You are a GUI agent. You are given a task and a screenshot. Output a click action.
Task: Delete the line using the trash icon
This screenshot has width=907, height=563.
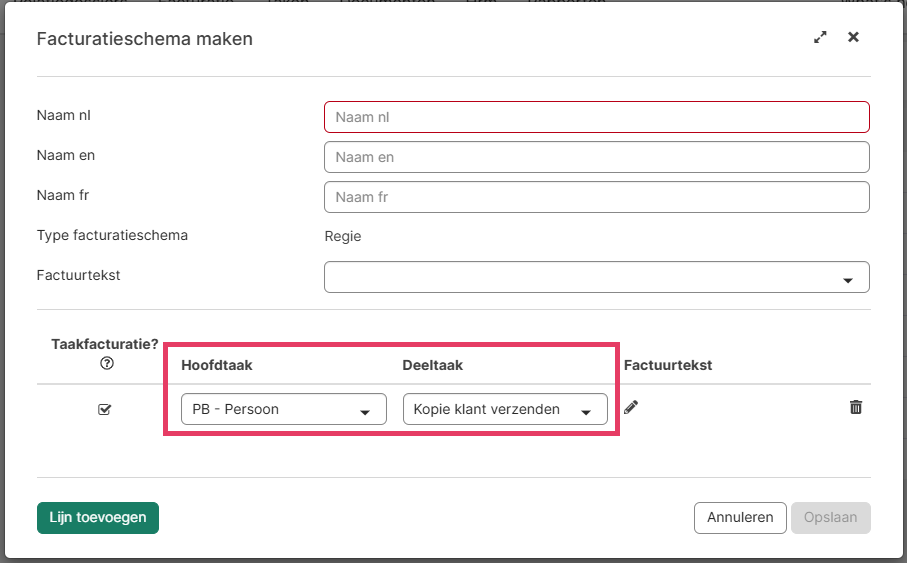pyautogui.click(x=856, y=407)
